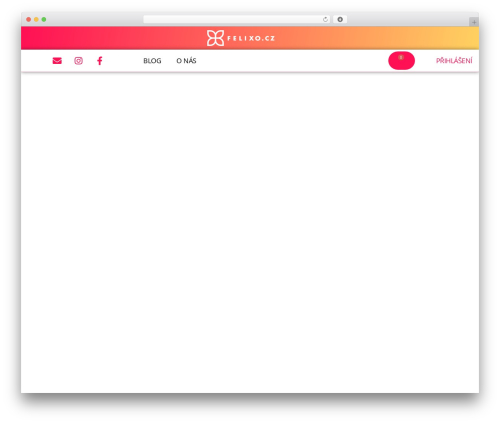This screenshot has width=500, height=423.
Task: Open the O NÁS menu item
Action: 186,61
